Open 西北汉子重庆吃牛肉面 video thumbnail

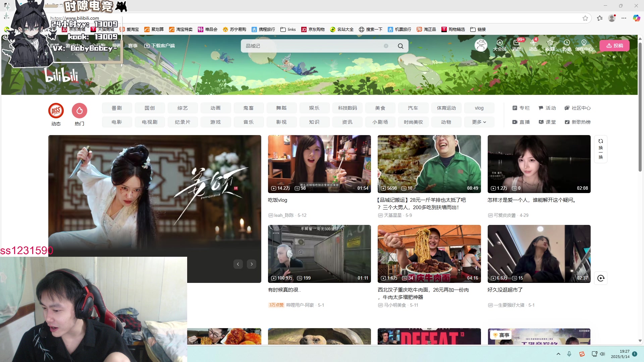429,254
